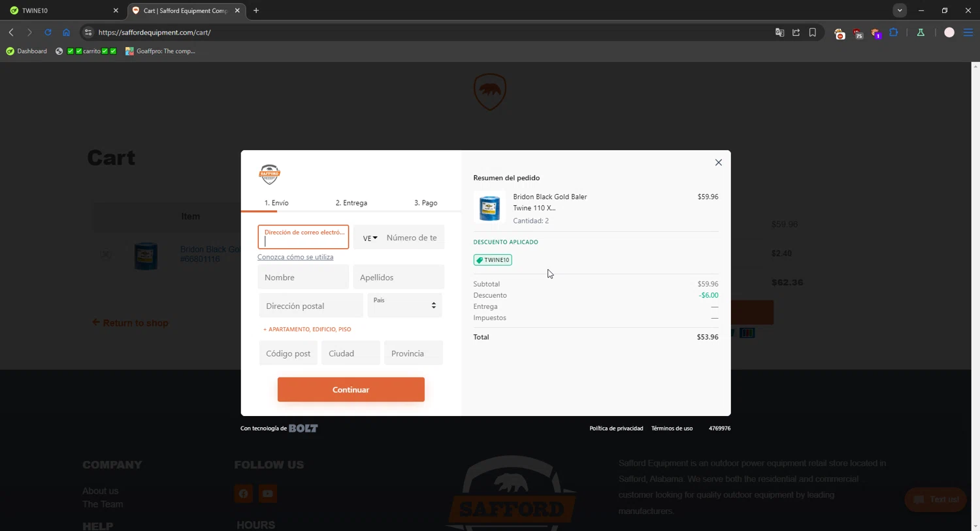Screen dimensions: 980x531
Task: Click the Bridon twine product thumbnail in summary
Action: (x=489, y=208)
